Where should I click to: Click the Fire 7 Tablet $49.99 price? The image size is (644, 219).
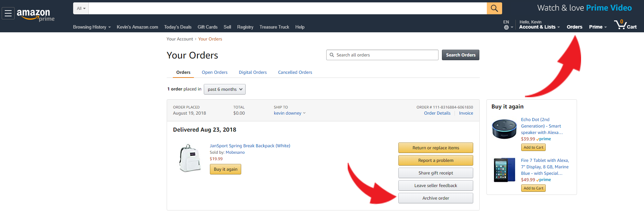pos(528,180)
